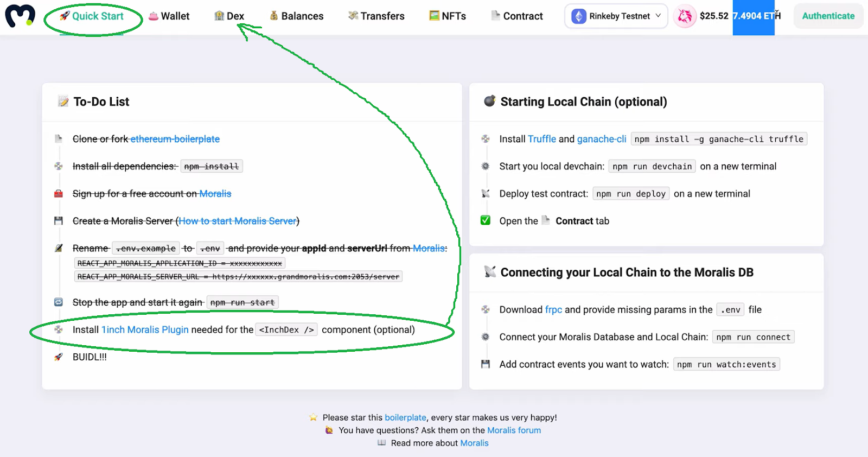Open the Dex tab
Viewport: 868px width, 457px height.
tap(229, 16)
